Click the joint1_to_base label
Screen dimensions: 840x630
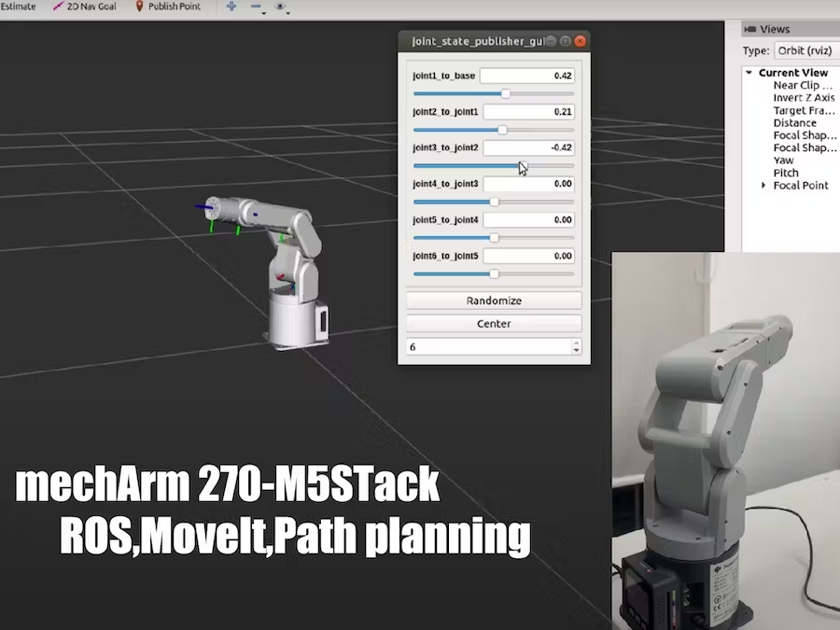coord(443,76)
